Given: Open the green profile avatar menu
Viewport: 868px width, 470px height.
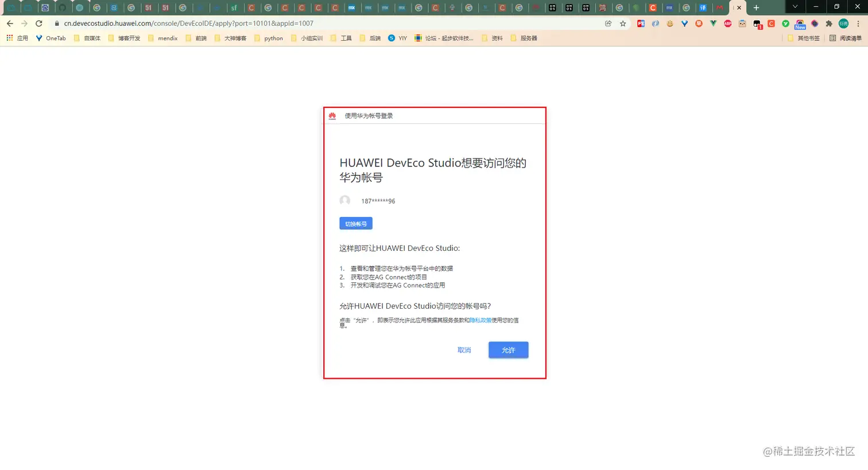Looking at the screenshot, I should (x=843, y=24).
